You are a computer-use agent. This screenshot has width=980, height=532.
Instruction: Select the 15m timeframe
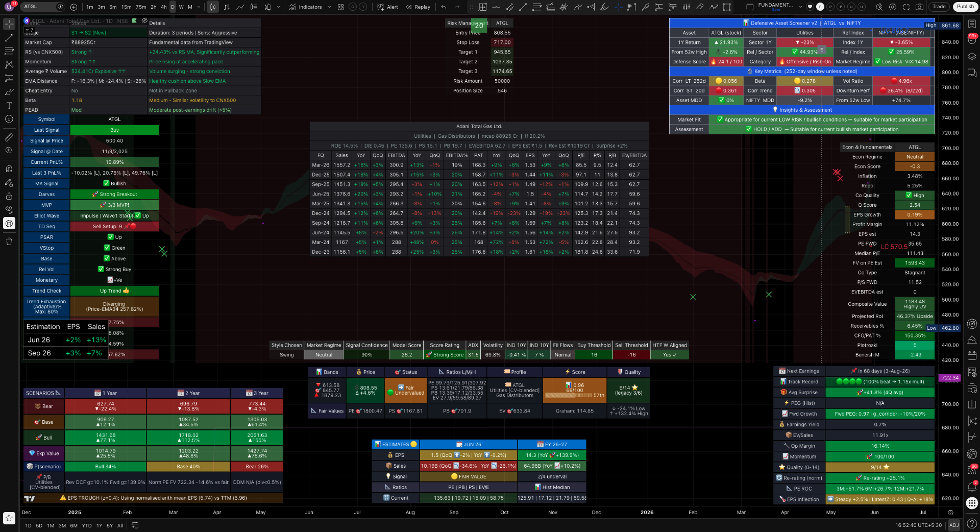(126, 7)
